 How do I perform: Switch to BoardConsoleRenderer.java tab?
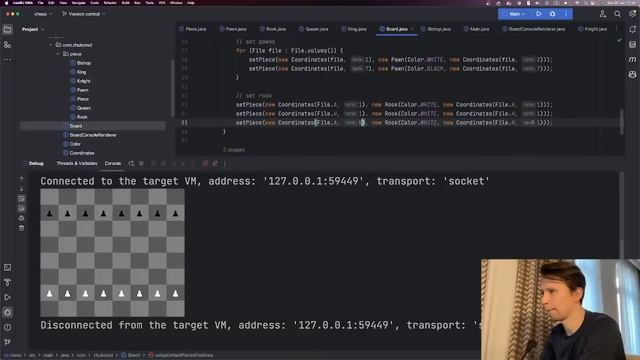tap(533, 29)
